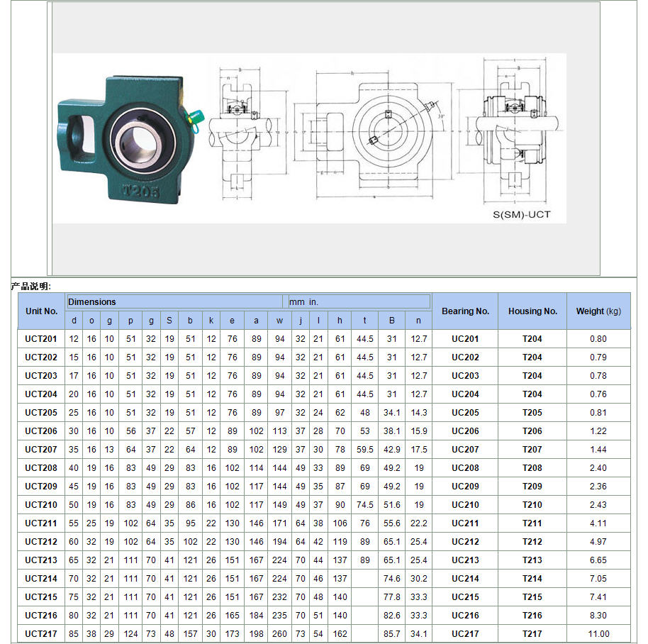Select the UCT217 unit number cell
The height and width of the screenshot is (644, 648).
pyautogui.click(x=41, y=633)
